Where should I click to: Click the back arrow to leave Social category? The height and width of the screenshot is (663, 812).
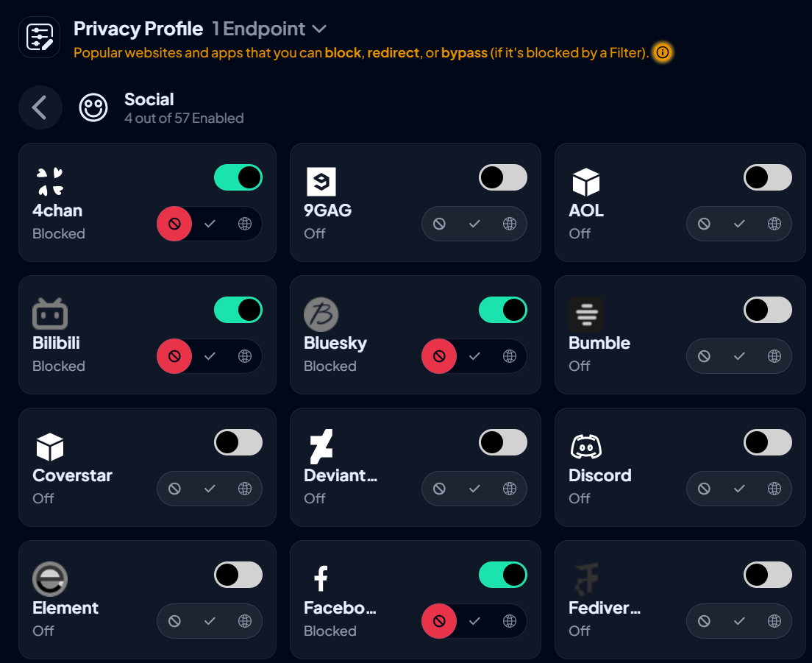[x=40, y=107]
